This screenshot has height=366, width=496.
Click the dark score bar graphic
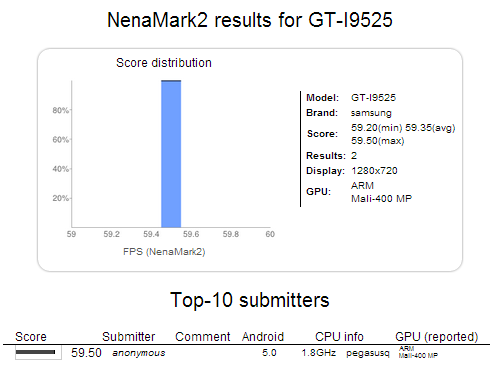pyautogui.click(x=35, y=352)
